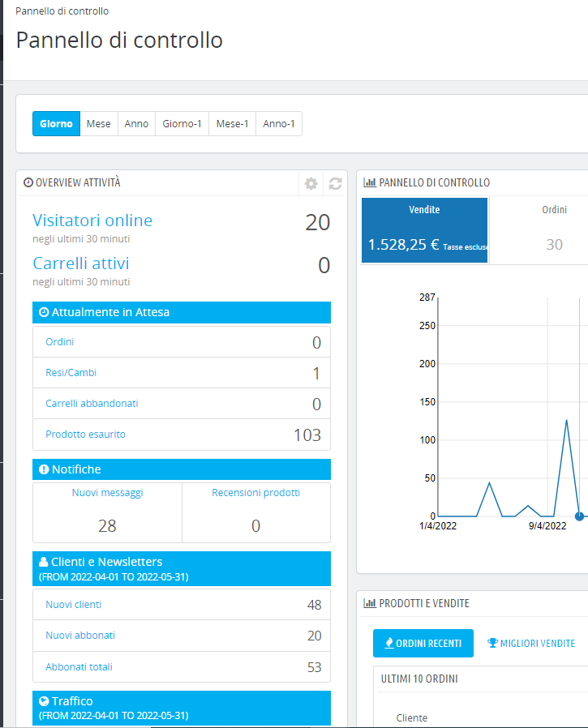Open the Prodotto esaurito link
Screen dimensions: 588x728
click(85, 434)
